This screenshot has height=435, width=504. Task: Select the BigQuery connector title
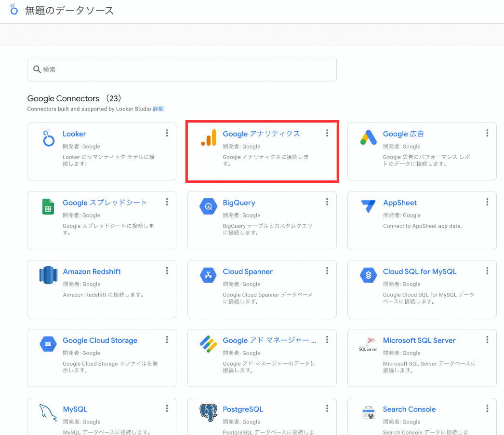pos(239,203)
